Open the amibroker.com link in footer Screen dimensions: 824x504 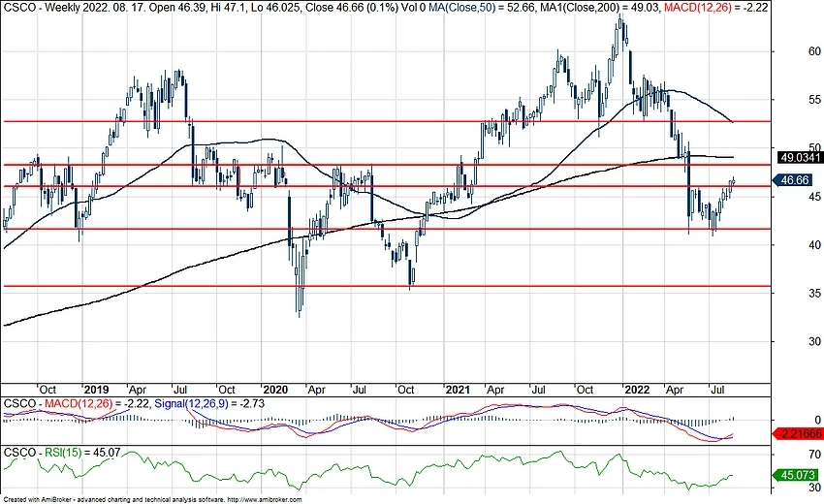pos(266,500)
